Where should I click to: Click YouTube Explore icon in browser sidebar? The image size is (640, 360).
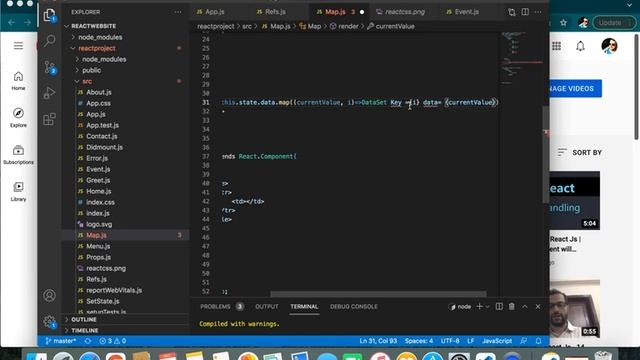18,118
